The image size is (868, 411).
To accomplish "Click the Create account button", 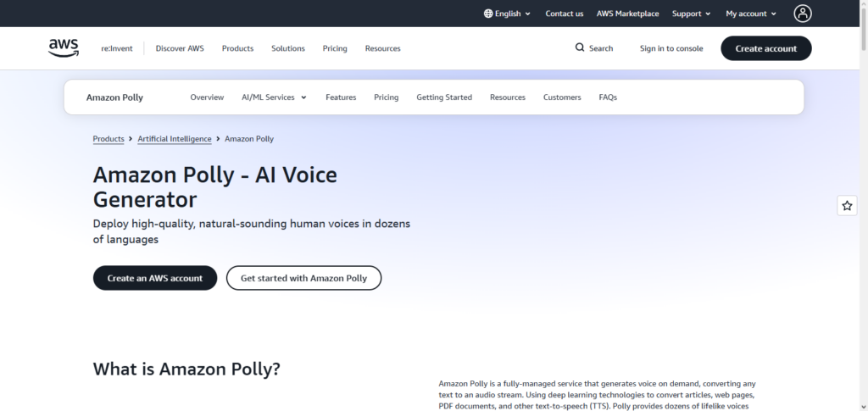I will click(x=766, y=48).
